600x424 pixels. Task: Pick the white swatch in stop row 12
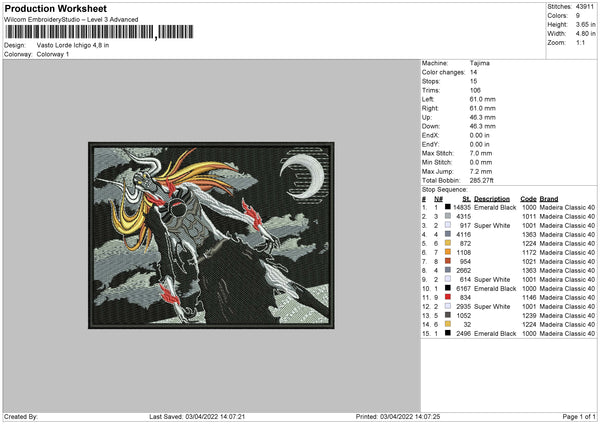(x=448, y=306)
